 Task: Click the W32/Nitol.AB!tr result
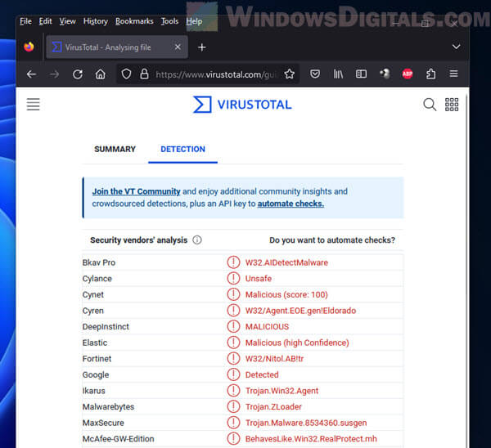click(x=274, y=359)
